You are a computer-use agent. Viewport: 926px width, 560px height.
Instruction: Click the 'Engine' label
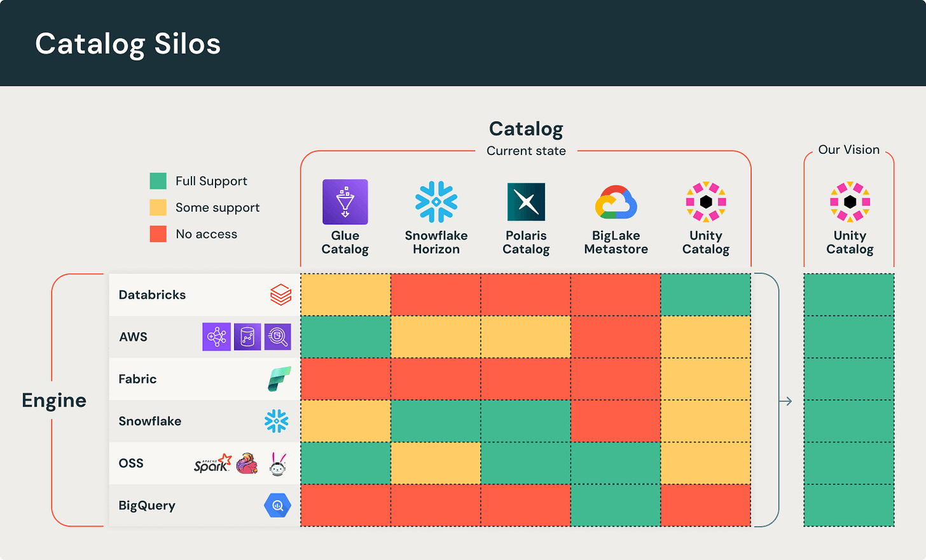pyautogui.click(x=54, y=400)
